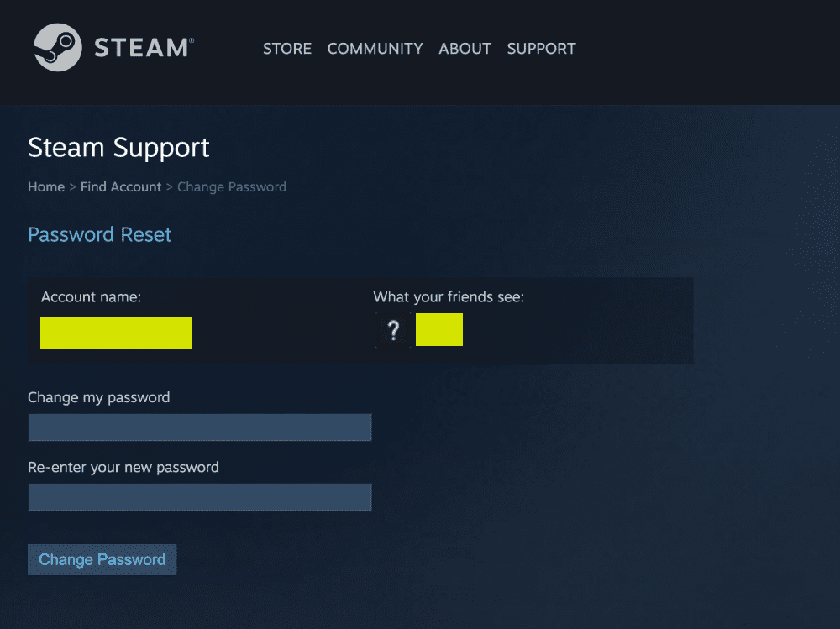Click the Account name label

coord(90,296)
